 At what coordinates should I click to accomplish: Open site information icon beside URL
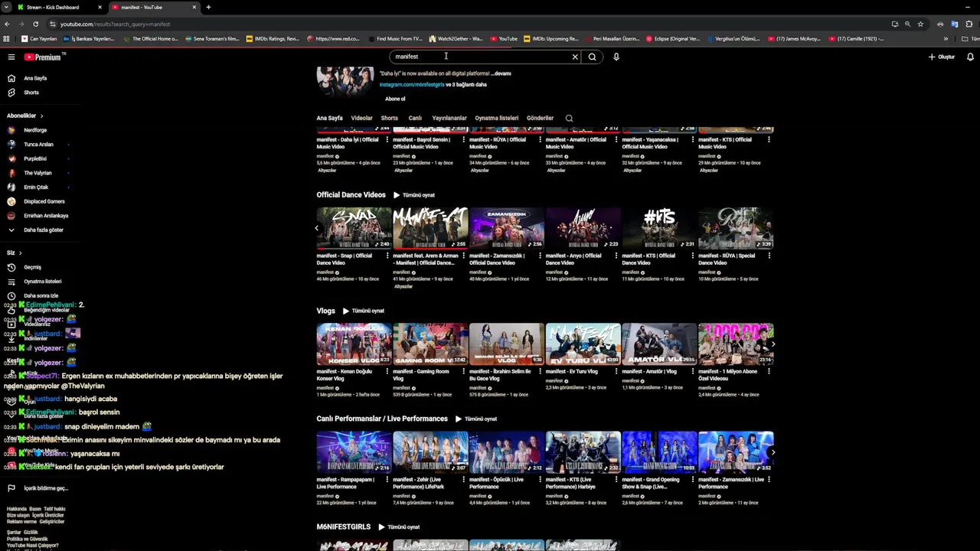tap(52, 24)
